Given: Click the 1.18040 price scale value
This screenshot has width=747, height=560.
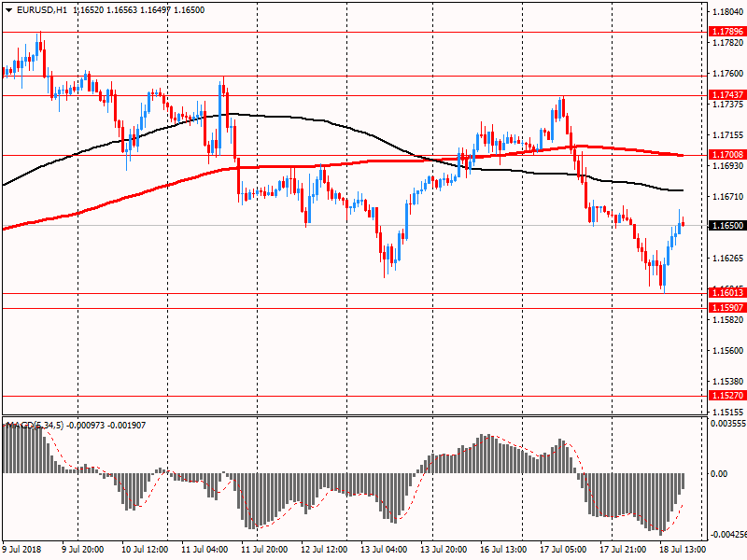Looking at the screenshot, I should pyautogui.click(x=728, y=12).
